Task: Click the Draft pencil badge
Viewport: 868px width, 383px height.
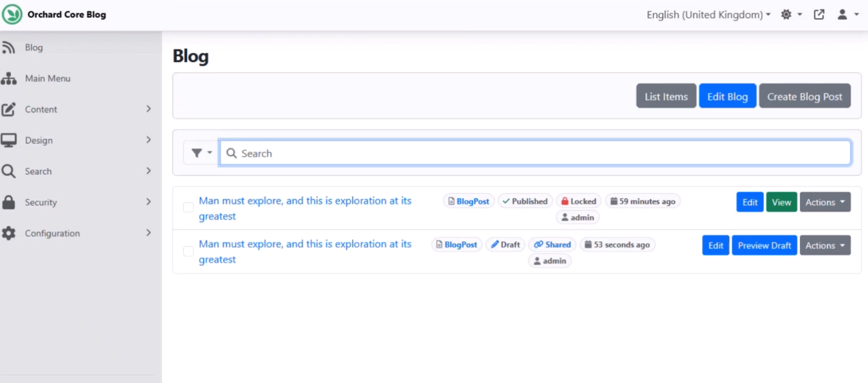Action: click(x=505, y=245)
